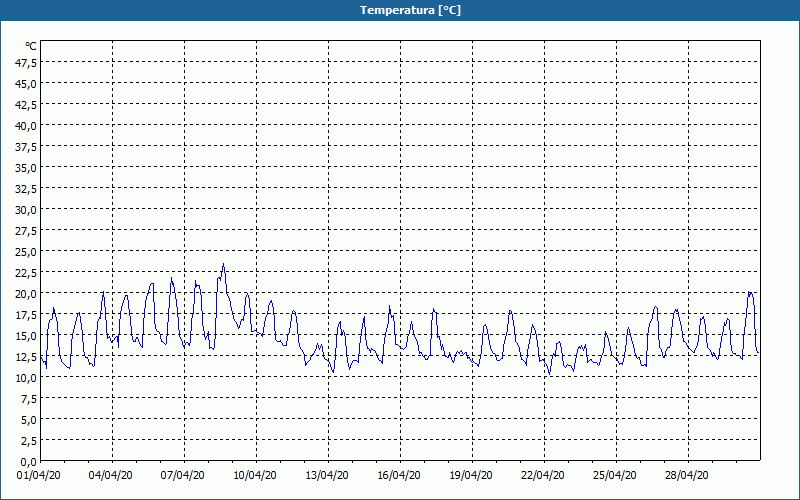This screenshot has height=500, width=800.
Task: Pick the 30,0 temperature label
Action: click(x=26, y=210)
